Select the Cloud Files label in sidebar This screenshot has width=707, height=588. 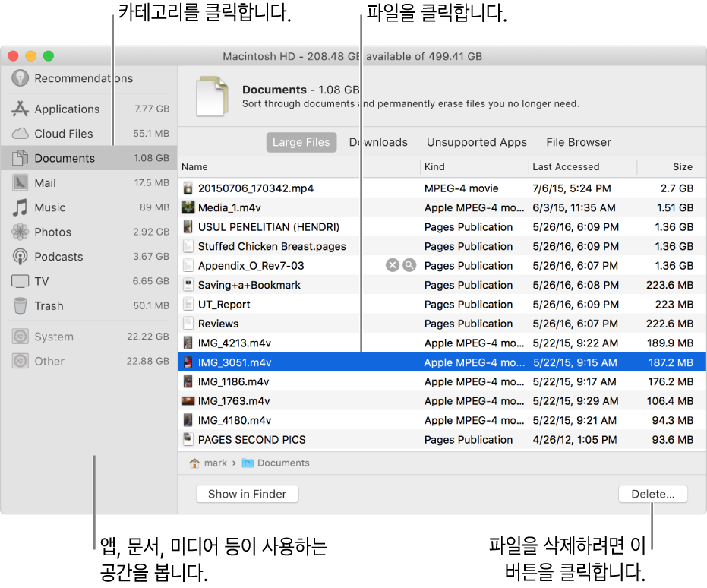(x=64, y=134)
